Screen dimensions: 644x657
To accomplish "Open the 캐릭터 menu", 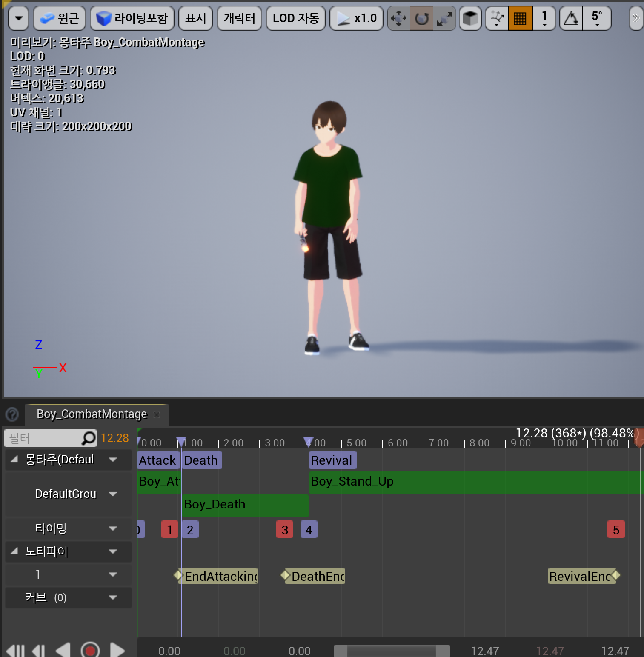I will 239,18.
